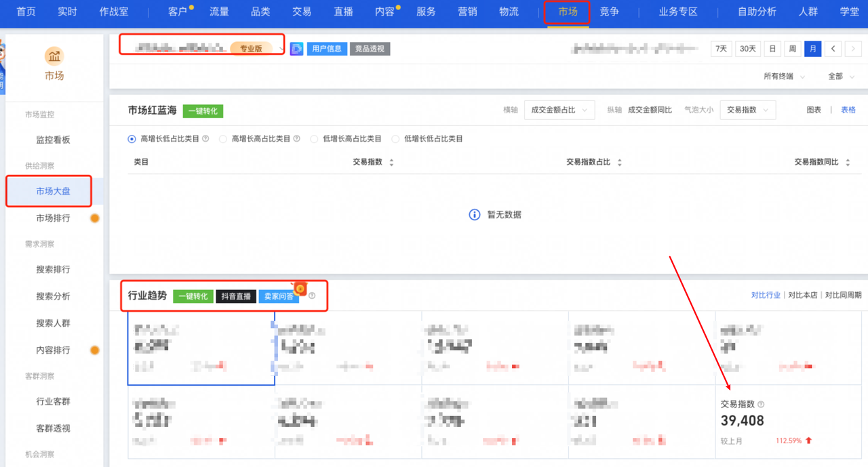Click 对比本店 link
868x467 pixels.
click(803, 296)
